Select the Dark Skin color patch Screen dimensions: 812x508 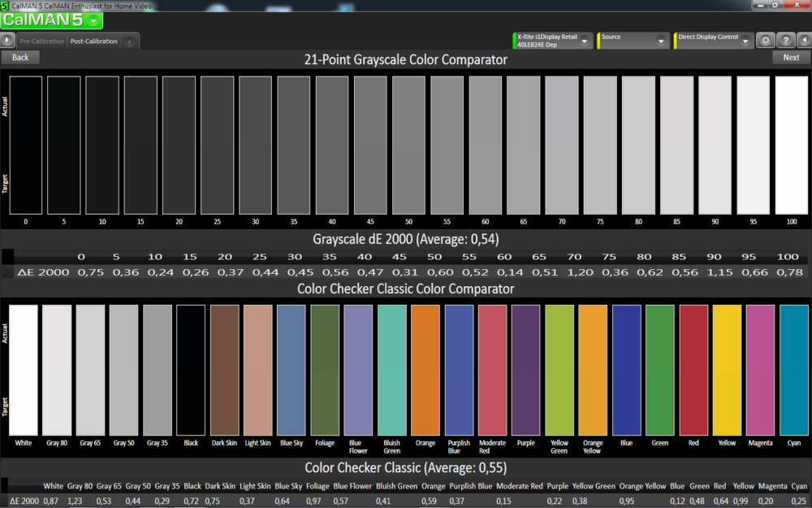click(224, 368)
